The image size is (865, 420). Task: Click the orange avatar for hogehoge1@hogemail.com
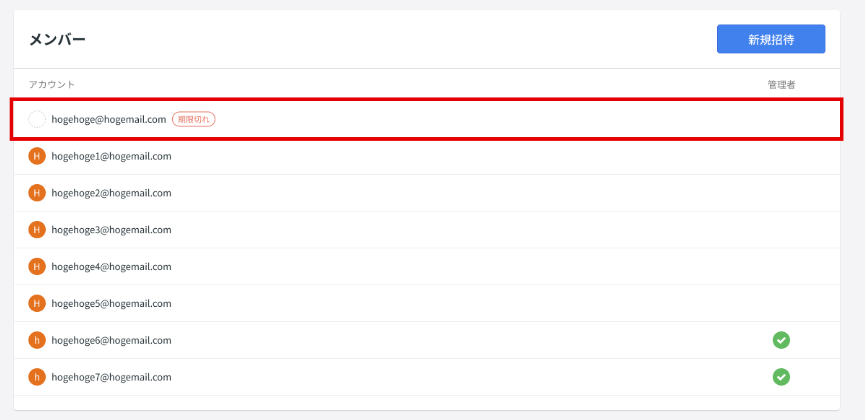37,156
